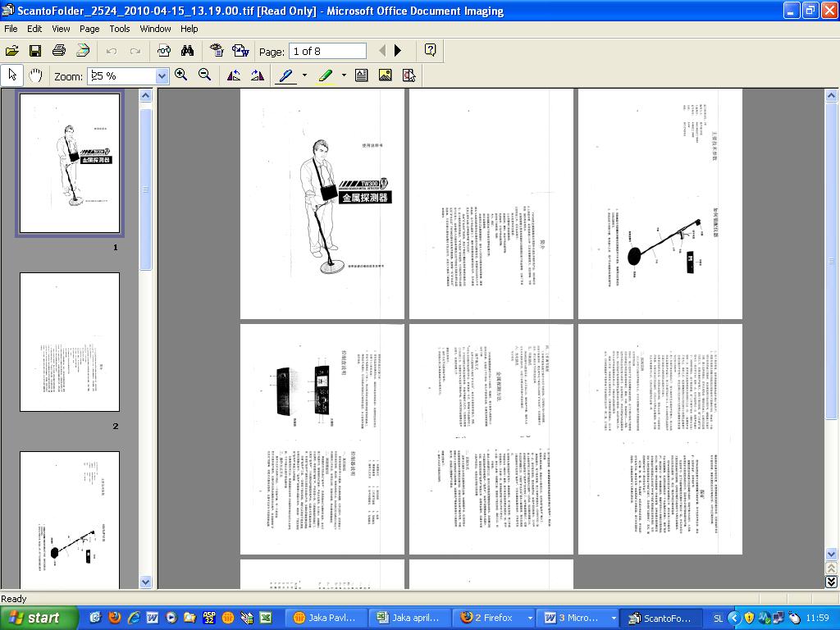This screenshot has height=630, width=840.
Task: Click the main document scrollbar thumb
Action: (x=832, y=262)
